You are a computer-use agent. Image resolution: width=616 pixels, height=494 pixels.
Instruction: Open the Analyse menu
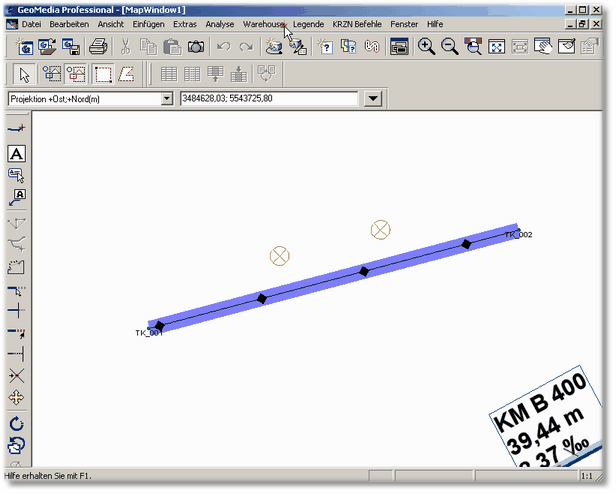tap(219, 23)
